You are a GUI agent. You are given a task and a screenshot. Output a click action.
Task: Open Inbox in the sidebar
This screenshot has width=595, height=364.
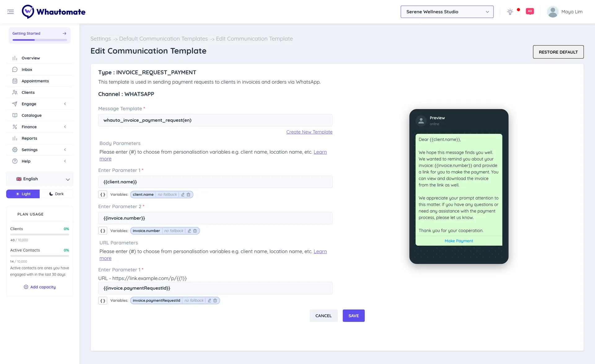[40, 70]
